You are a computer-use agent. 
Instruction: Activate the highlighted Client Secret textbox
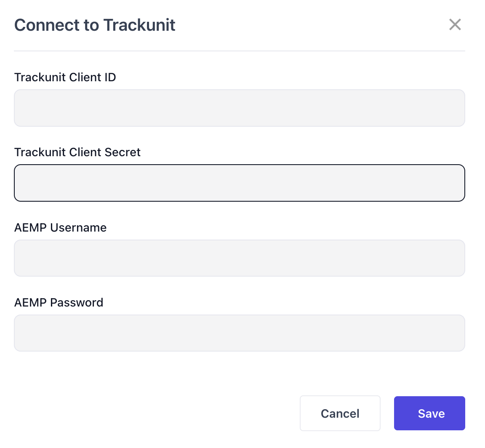tap(239, 183)
